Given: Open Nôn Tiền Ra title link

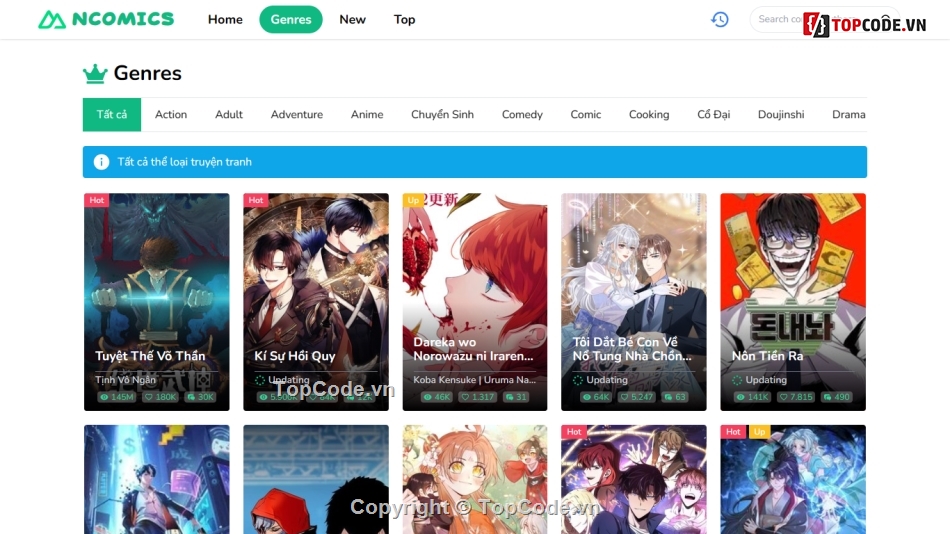Looking at the screenshot, I should tap(768, 356).
